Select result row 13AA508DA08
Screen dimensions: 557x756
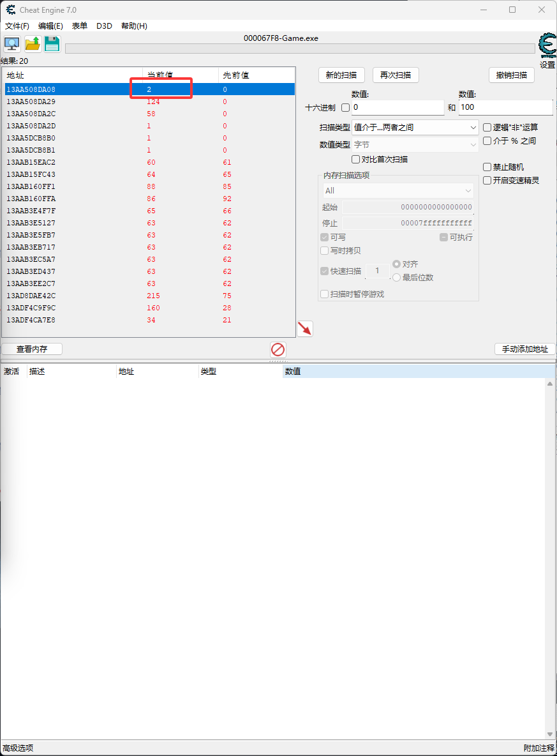coord(149,89)
